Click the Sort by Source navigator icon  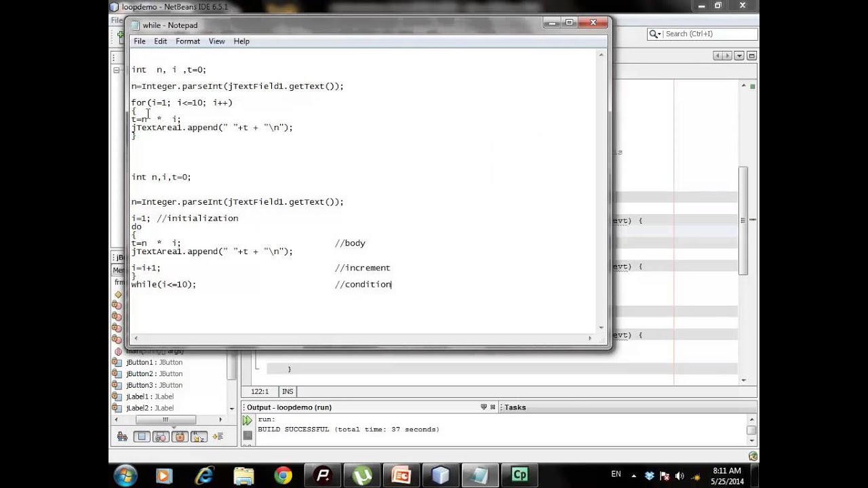218,437
